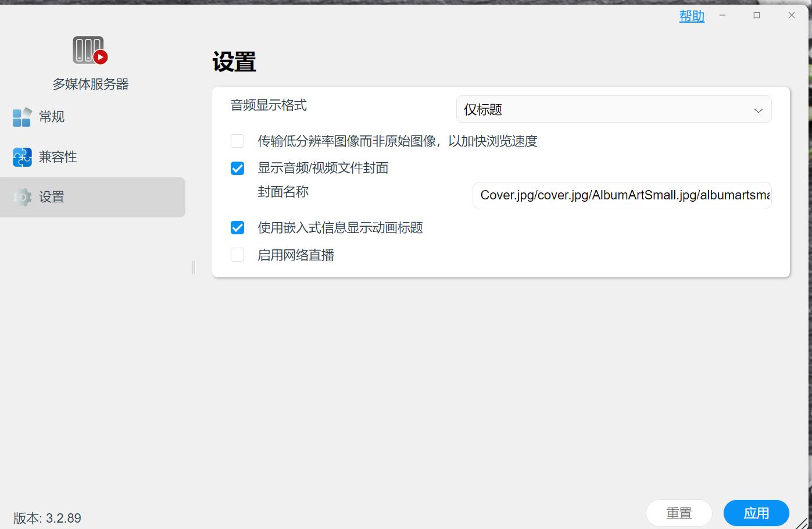Click the 版本: 3.2.89 text
This screenshot has width=812, height=529.
tap(47, 518)
